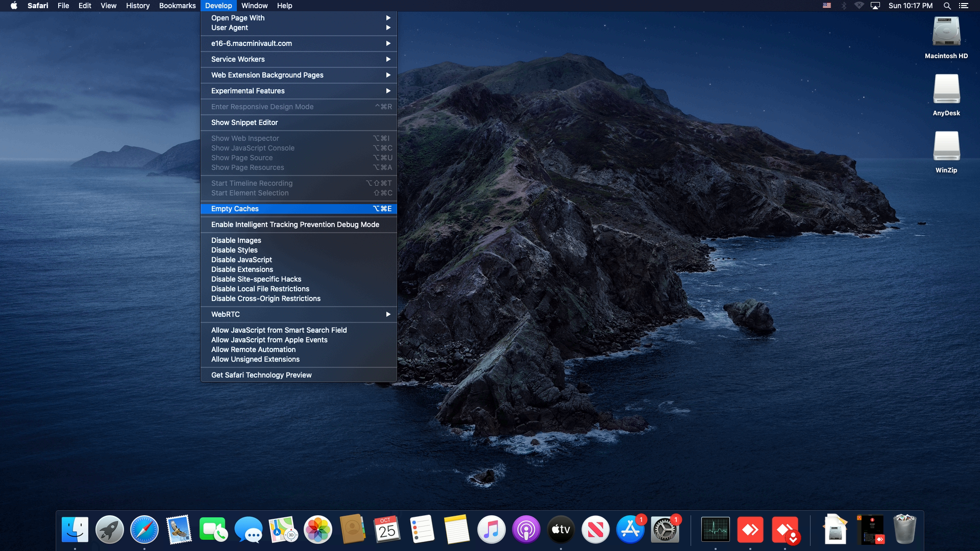Open System Preferences in dock

point(665,530)
